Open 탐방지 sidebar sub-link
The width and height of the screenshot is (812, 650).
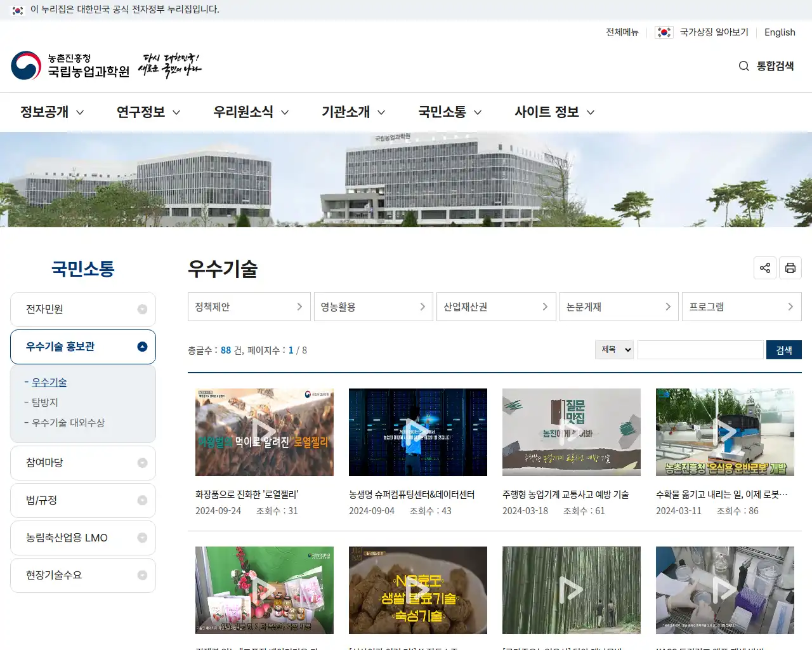coord(45,402)
